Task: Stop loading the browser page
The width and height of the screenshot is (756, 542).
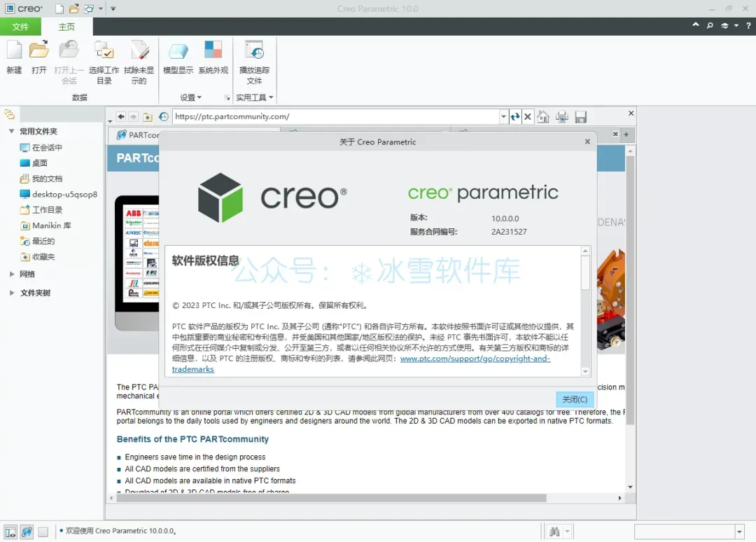Action: point(528,117)
